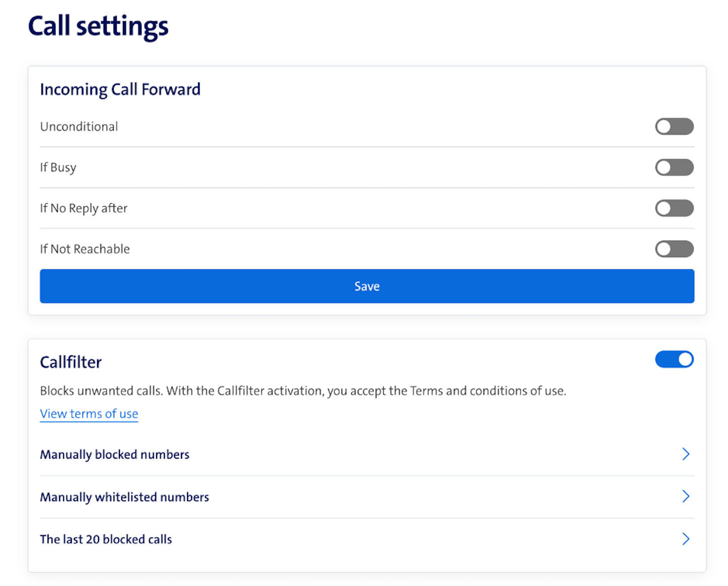Select the If No Reply after label
Image resolution: width=728 pixels, height=586 pixels.
tap(84, 208)
